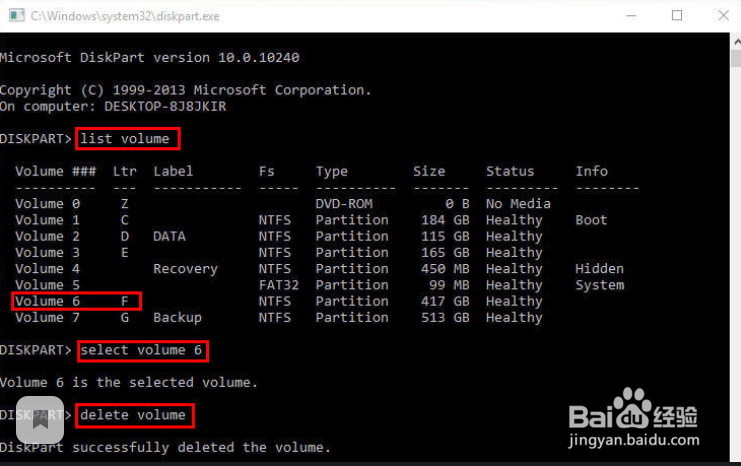This screenshot has height=466, width=741.
Task: Click 'DiskPart successfully deleted the volume.' message
Action: pyautogui.click(x=164, y=448)
